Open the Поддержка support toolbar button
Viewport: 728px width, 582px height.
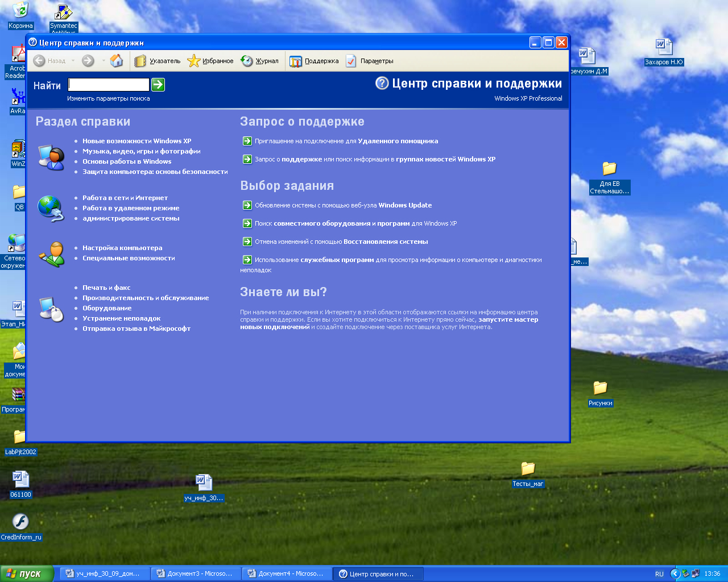point(314,61)
